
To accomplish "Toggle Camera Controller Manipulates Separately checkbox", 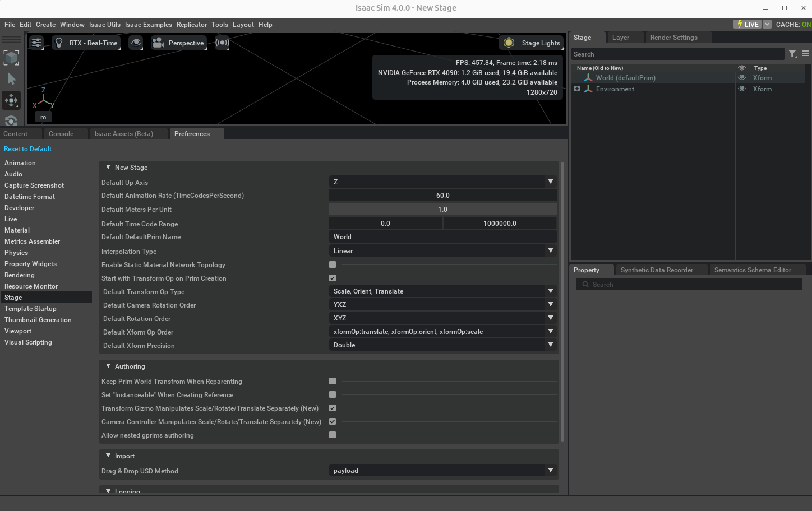I will tap(333, 421).
